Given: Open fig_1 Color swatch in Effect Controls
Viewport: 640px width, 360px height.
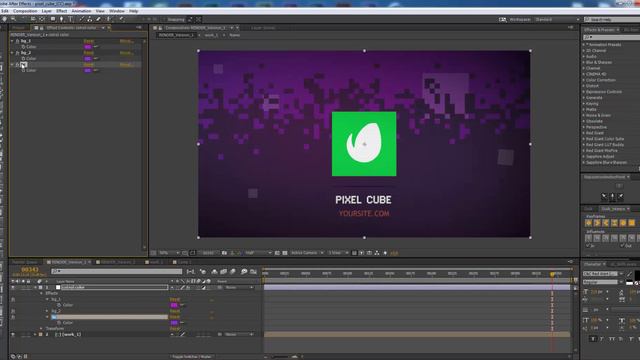Looking at the screenshot, I should click(87, 47).
